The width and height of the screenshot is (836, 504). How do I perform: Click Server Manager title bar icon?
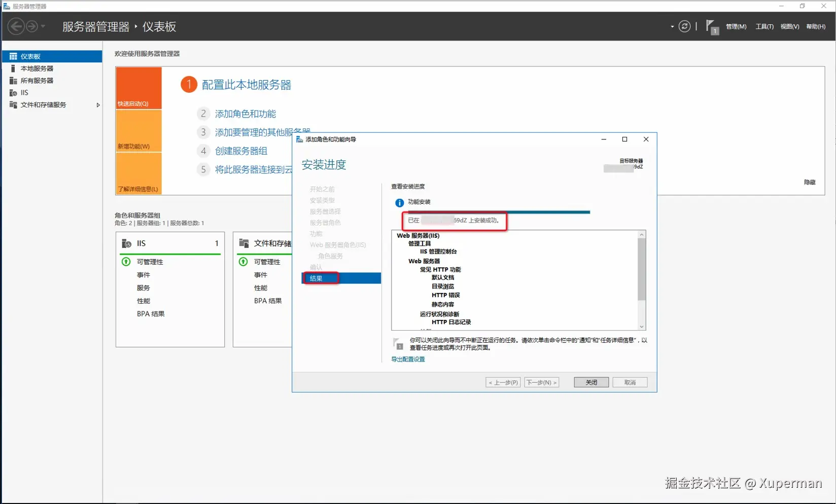pos(7,6)
